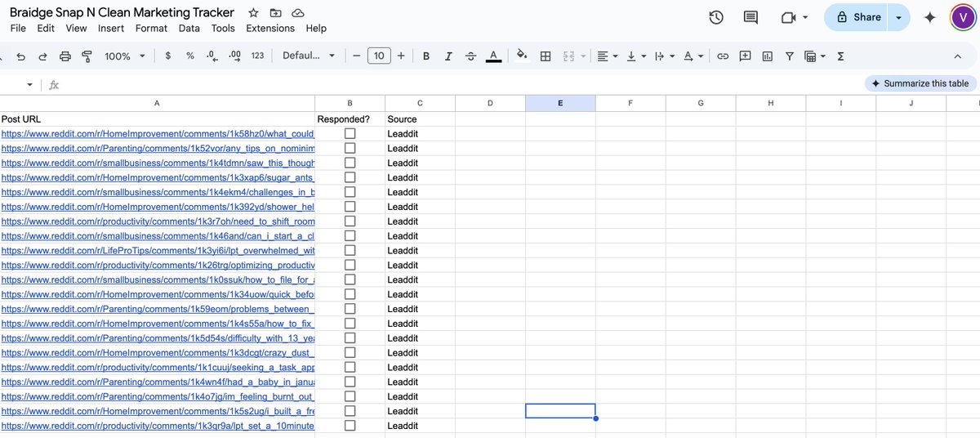Open the Format menu

(x=151, y=28)
